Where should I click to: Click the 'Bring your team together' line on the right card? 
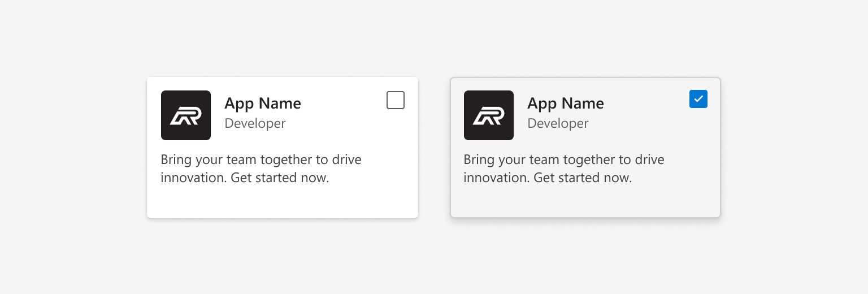pos(564,159)
